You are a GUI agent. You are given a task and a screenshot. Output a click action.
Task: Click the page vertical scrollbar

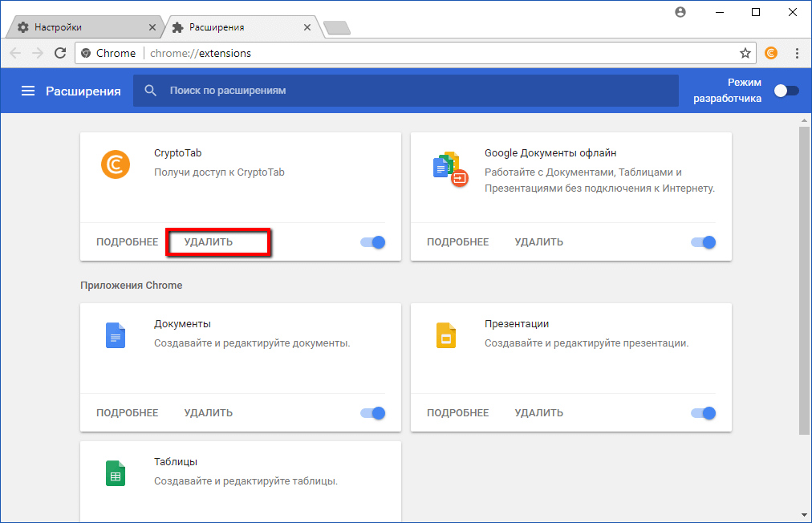[x=804, y=281]
